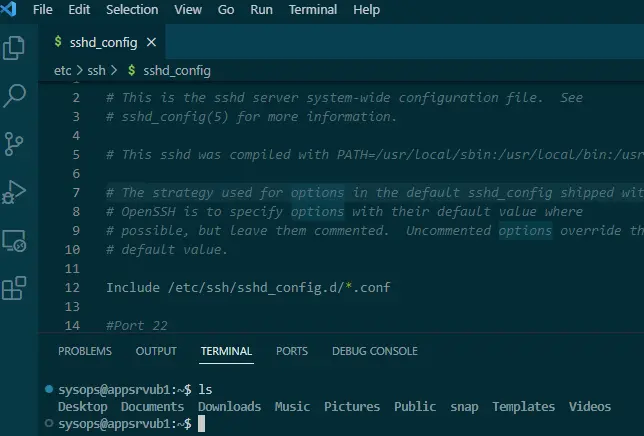Viewport: 644px width, 436px height.
Task: Switch to the DEBUG CONSOLE tab
Action: point(375,351)
